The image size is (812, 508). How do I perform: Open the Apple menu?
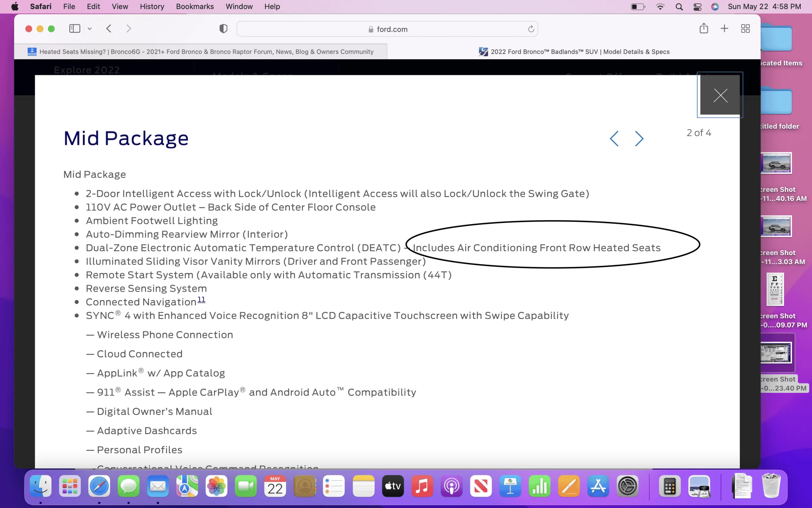15,6
